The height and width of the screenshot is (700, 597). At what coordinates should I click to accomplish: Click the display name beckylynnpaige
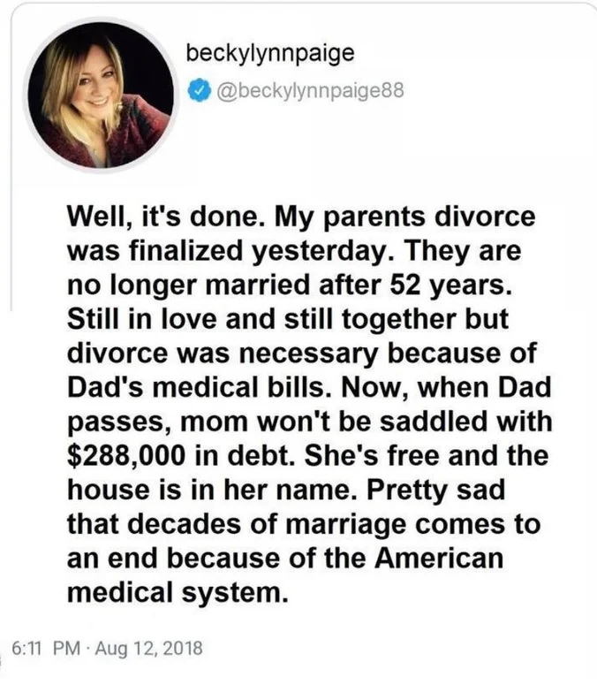(x=270, y=53)
